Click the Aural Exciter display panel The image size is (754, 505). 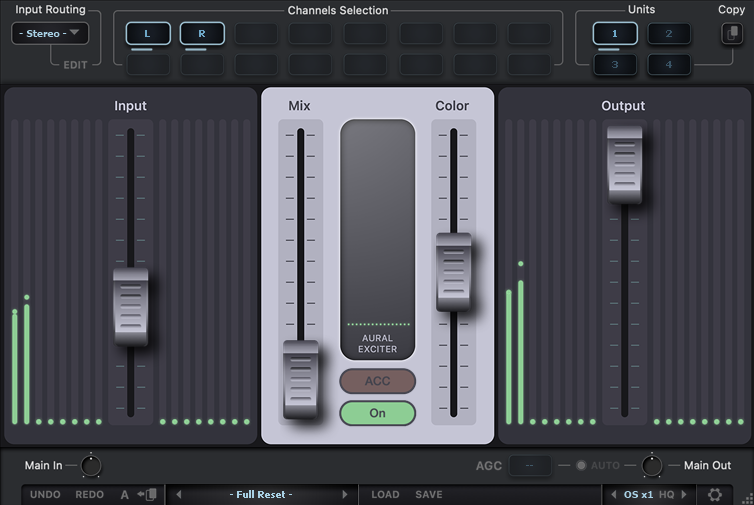(x=377, y=239)
